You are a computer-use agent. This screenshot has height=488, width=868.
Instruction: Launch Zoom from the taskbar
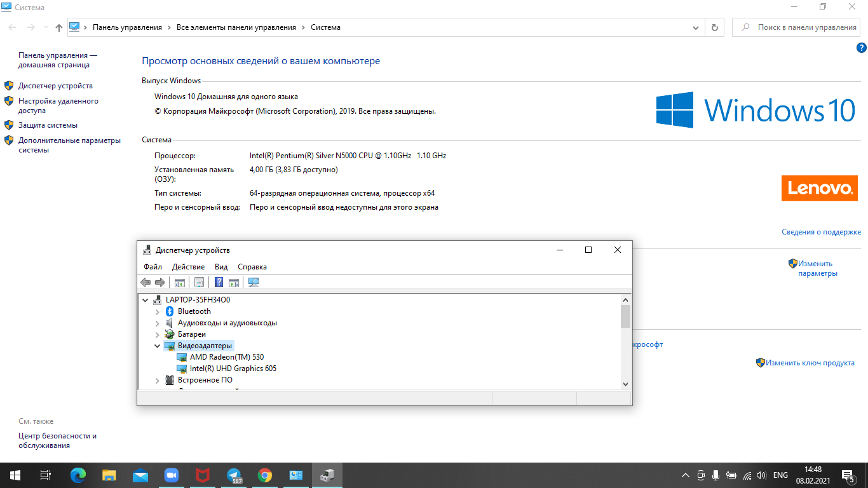pos(172,475)
